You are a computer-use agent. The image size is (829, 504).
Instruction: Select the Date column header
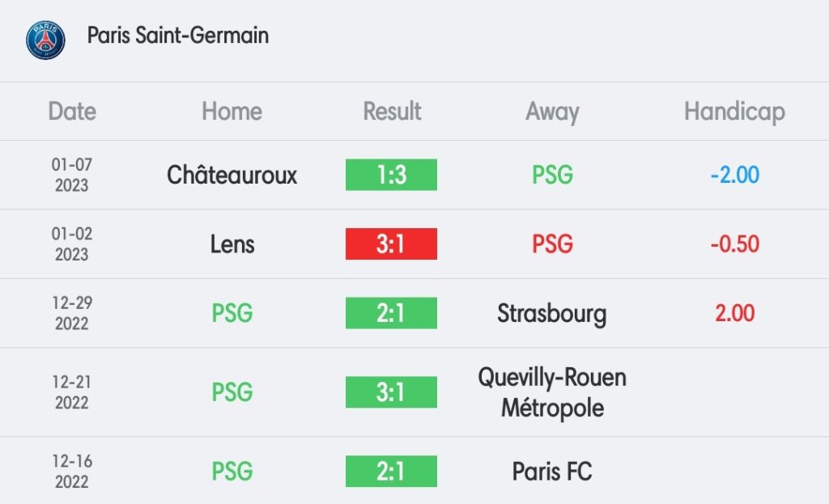pyautogui.click(x=72, y=111)
